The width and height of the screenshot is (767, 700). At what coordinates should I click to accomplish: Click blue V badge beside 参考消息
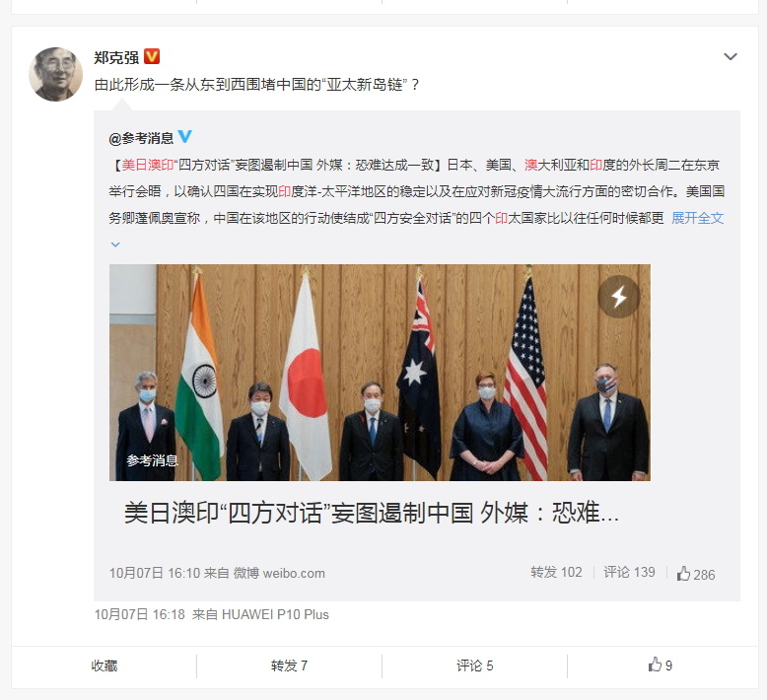[184, 136]
